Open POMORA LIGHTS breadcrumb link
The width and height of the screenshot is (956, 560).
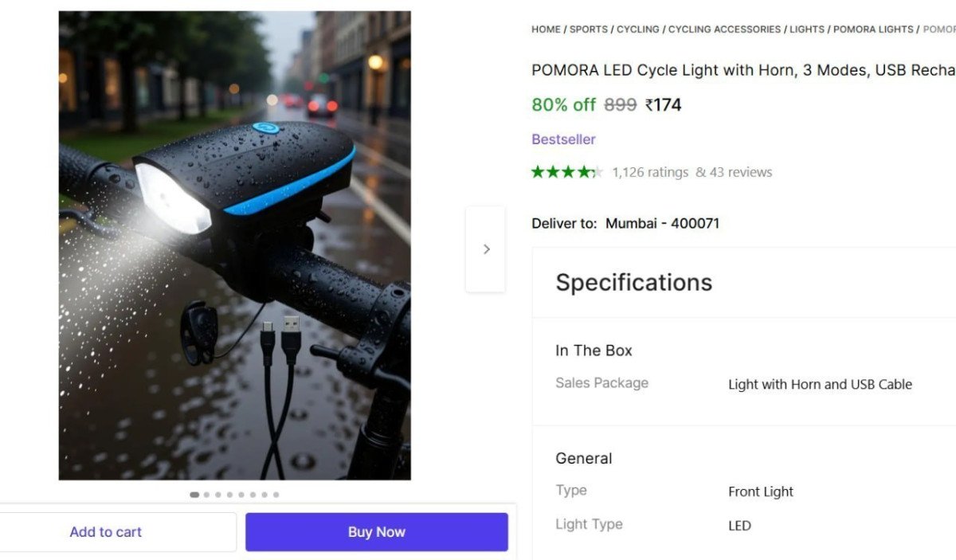(873, 29)
